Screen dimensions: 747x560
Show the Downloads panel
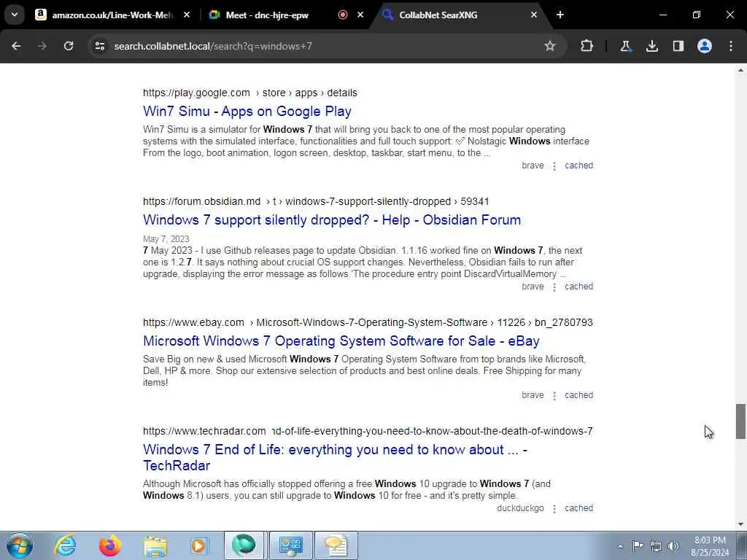pyautogui.click(x=651, y=46)
